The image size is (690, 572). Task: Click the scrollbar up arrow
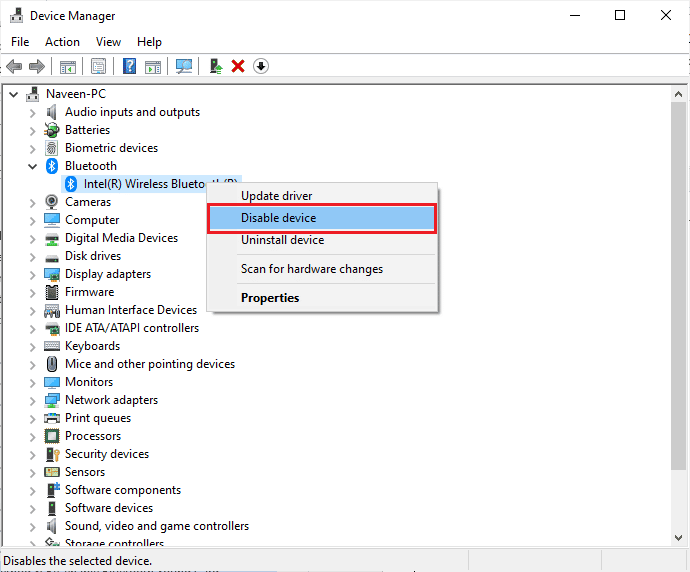tap(678, 94)
